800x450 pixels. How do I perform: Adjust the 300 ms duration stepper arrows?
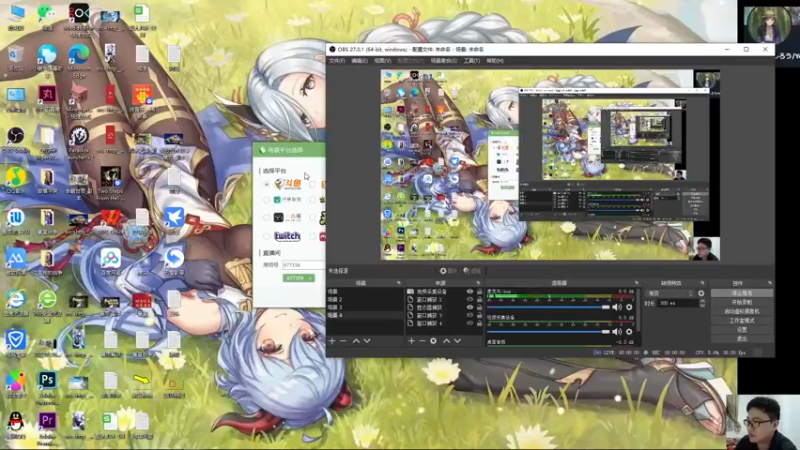click(702, 303)
